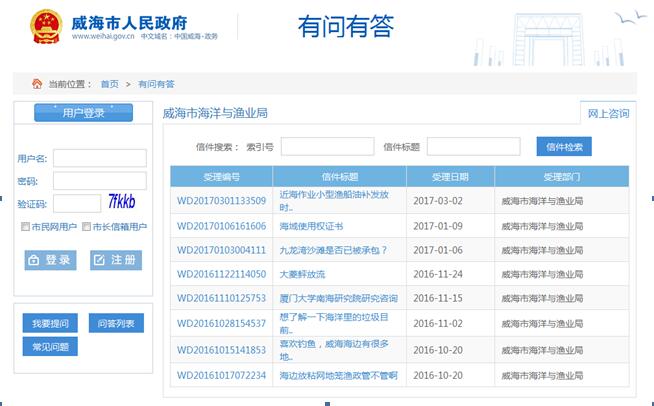Open the 网上咨询 tab
The width and height of the screenshot is (654, 406).
click(x=608, y=113)
